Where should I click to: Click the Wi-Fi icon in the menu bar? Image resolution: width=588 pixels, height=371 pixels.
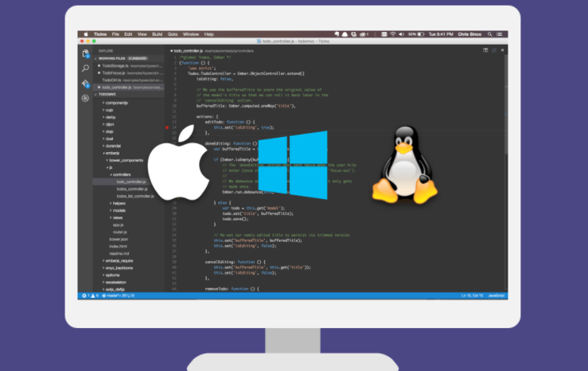(392, 34)
